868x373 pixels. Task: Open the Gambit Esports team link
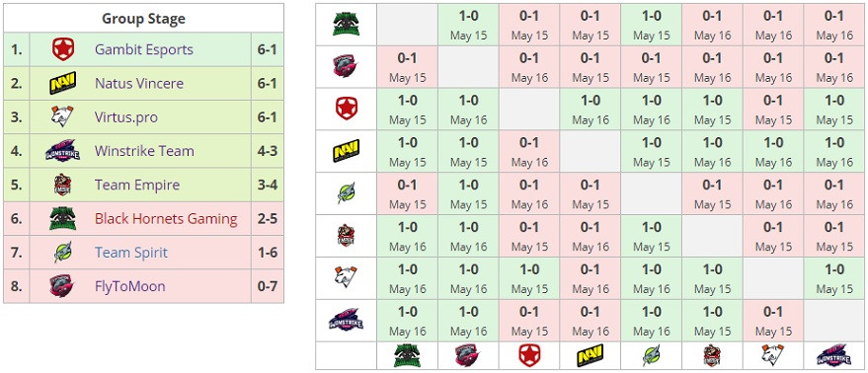(x=144, y=49)
